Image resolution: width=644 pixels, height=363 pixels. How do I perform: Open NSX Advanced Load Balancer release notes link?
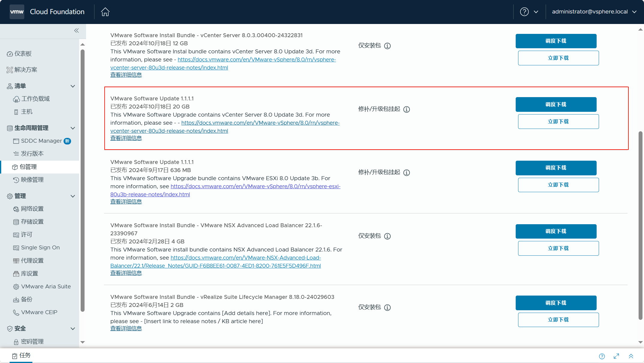pos(216,262)
